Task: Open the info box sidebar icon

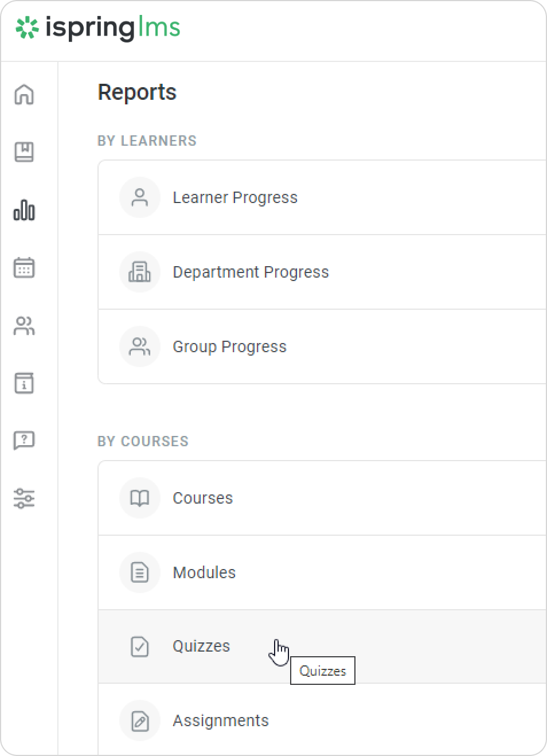Action: pos(24,383)
